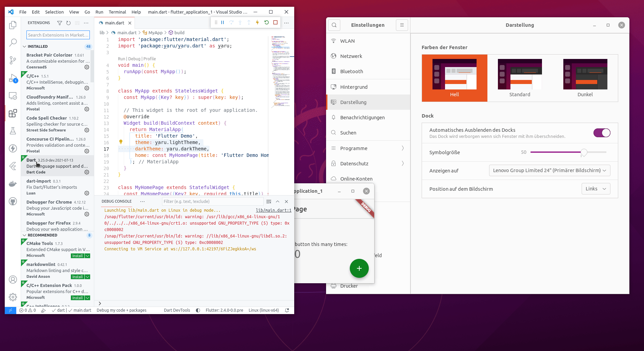The image size is (644, 351).
Task: Open lib/main.dart:1 link in debug console
Action: tap(274, 210)
